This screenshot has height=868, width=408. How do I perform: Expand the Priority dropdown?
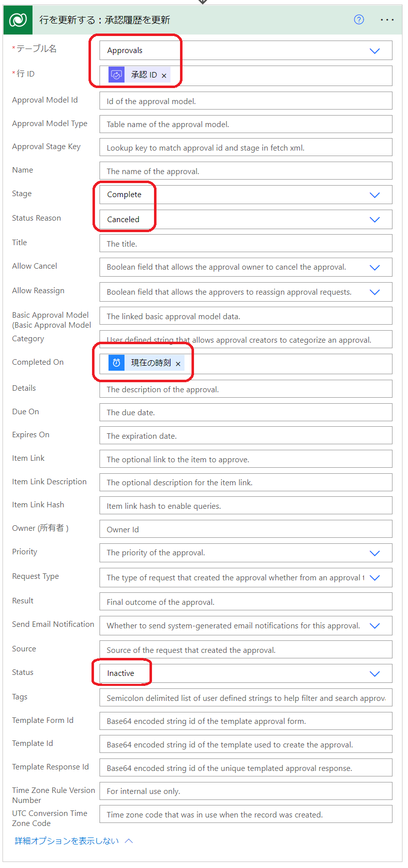point(245,553)
